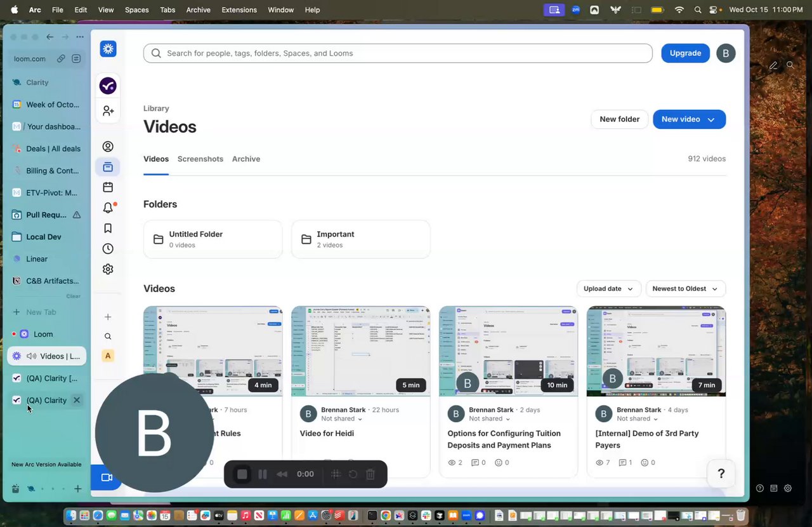Open notifications bell icon
The width and height of the screenshot is (812, 527).
coord(108,208)
